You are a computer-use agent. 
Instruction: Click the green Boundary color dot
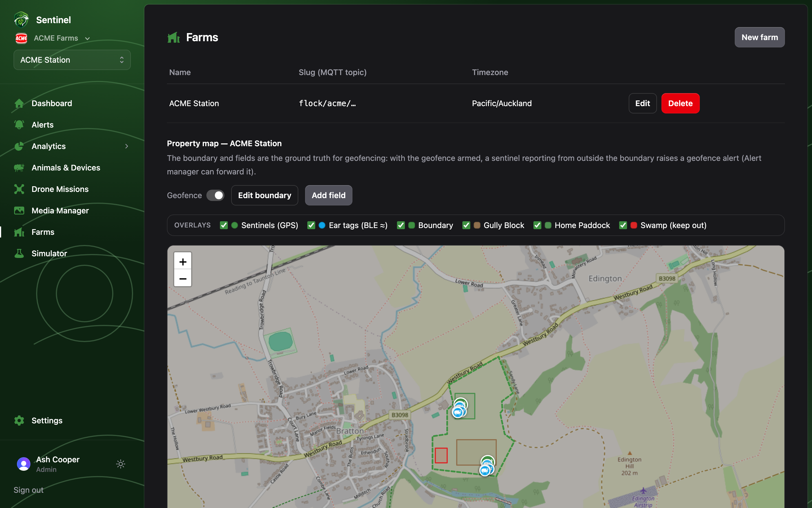tap(411, 225)
